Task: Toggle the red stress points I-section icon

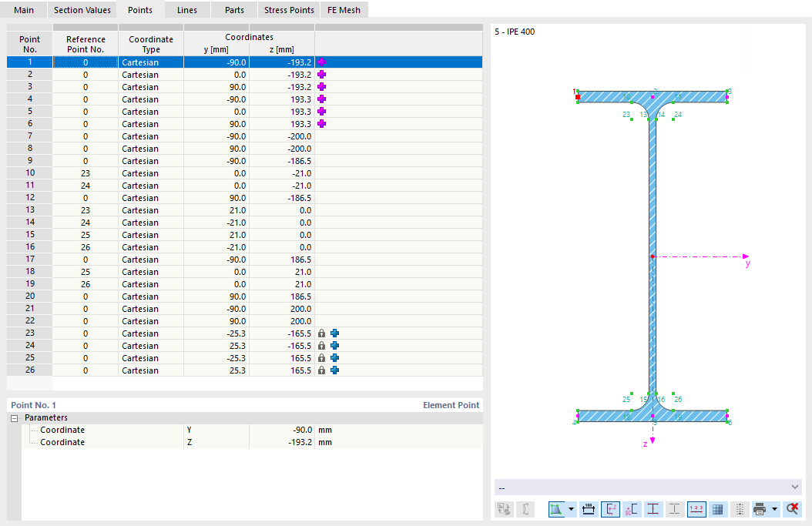Action: click(x=653, y=509)
